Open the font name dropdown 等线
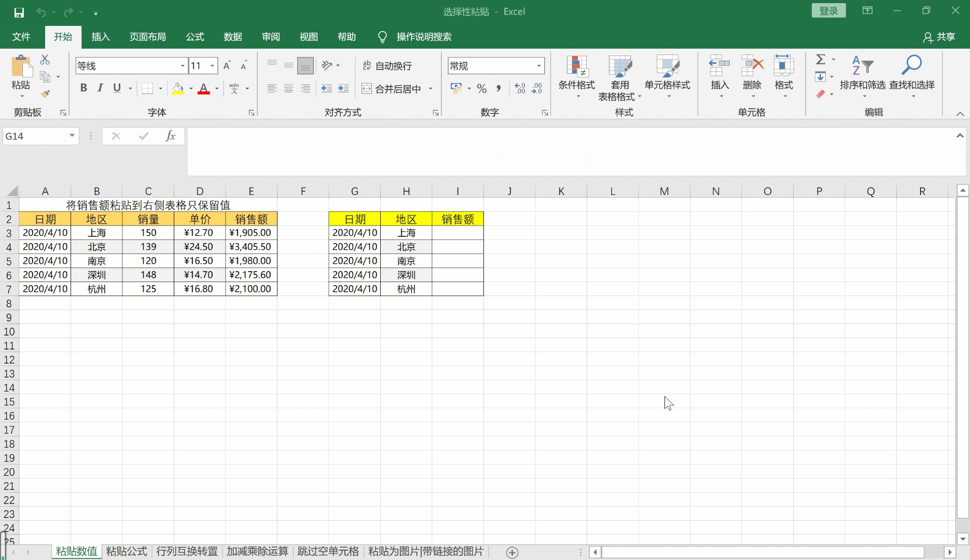The height and width of the screenshot is (560, 970). coord(183,66)
